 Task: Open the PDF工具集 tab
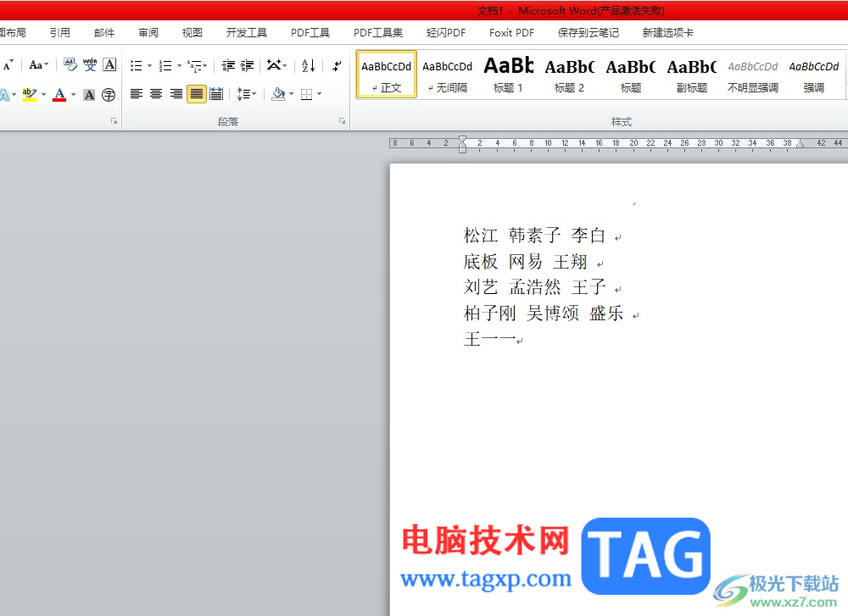click(378, 32)
